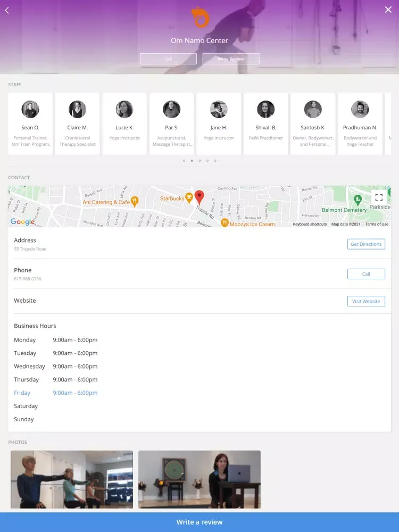Jump to the third staff carousel dot
The image size is (399, 532).
point(199,161)
